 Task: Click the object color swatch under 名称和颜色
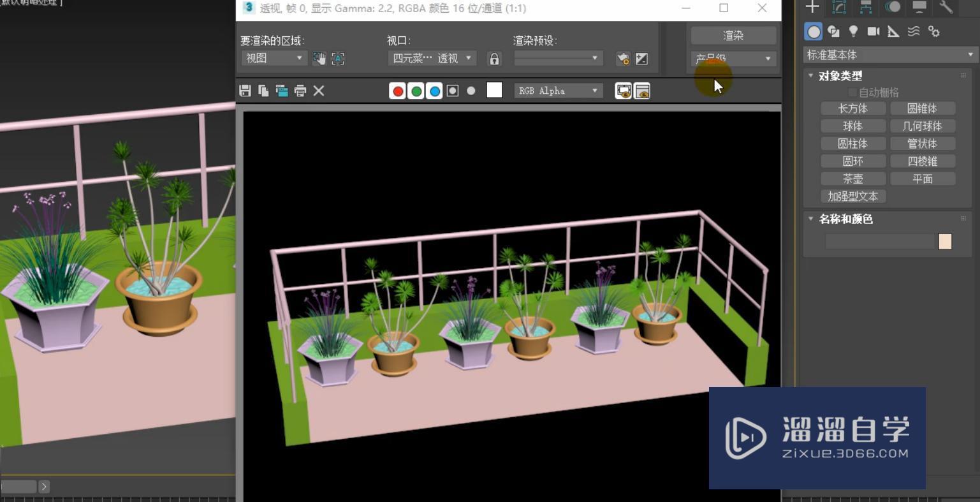click(x=944, y=241)
